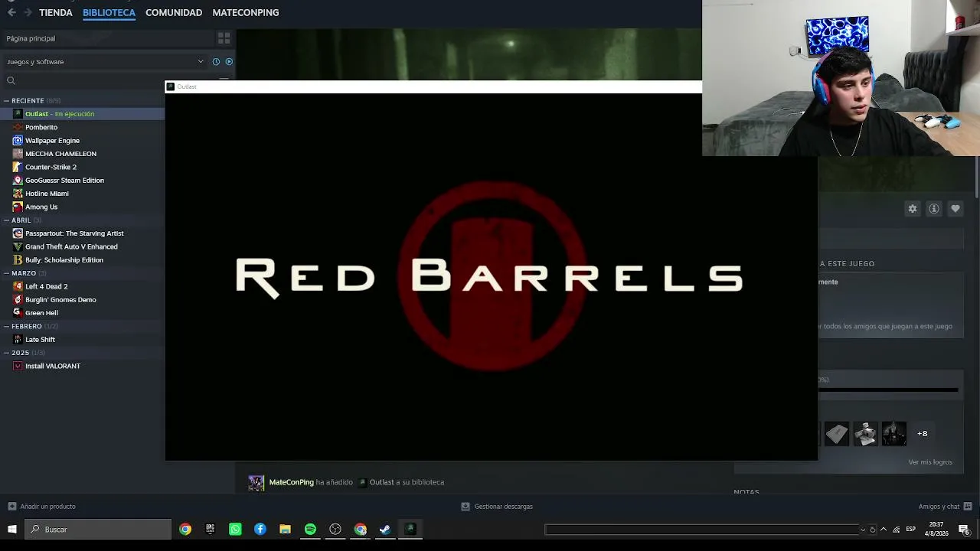The image size is (980, 551).
Task: Click Ver mis logros link
Action: pos(930,462)
